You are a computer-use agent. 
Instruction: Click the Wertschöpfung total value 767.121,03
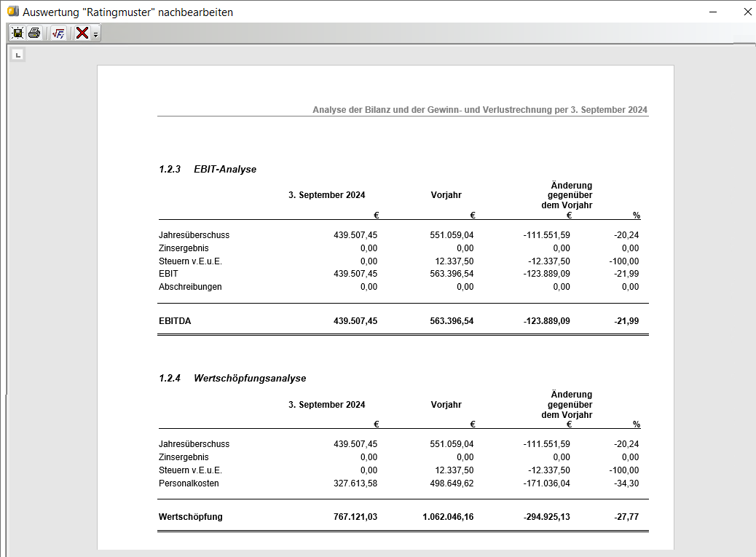(x=355, y=517)
